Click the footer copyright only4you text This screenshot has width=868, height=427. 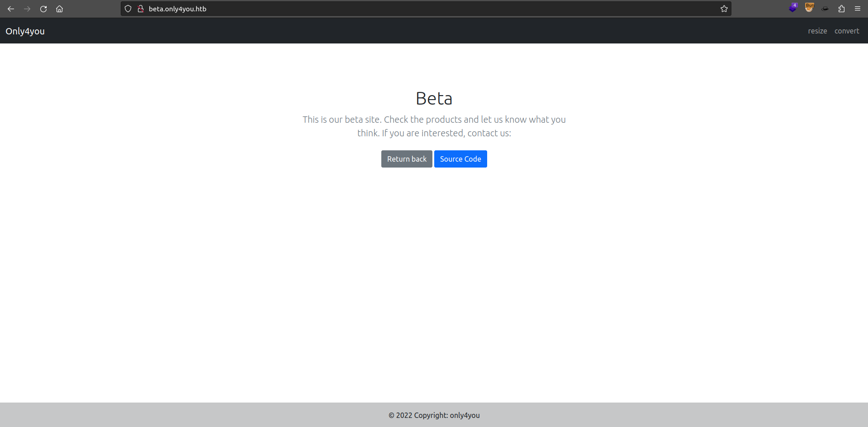434,415
